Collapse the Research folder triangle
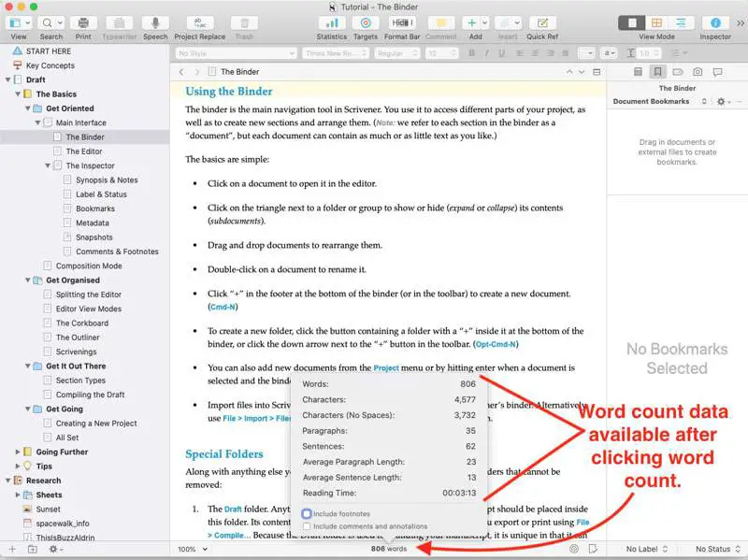This screenshot has height=560, width=748. [x=8, y=481]
